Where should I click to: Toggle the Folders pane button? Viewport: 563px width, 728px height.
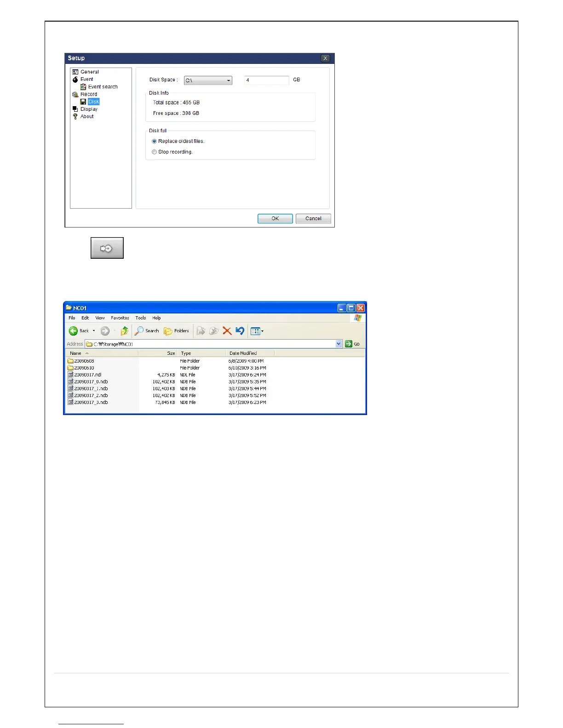click(x=177, y=331)
